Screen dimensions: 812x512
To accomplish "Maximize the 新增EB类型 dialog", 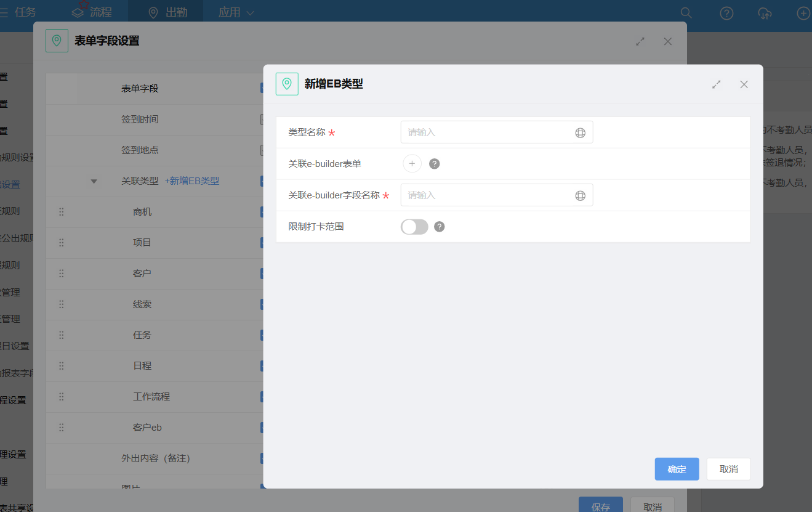I will [716, 84].
